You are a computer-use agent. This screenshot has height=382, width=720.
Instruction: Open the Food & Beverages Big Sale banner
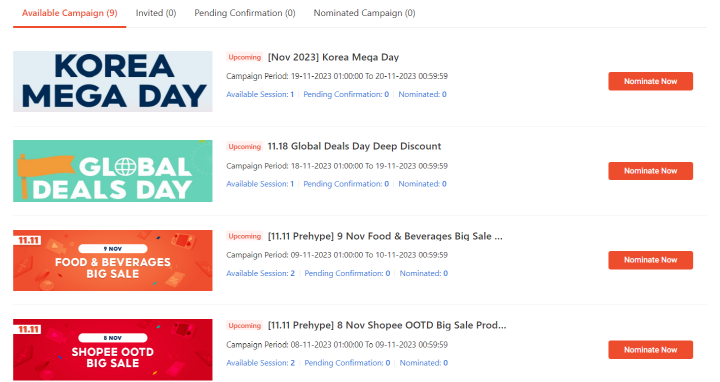click(112, 260)
